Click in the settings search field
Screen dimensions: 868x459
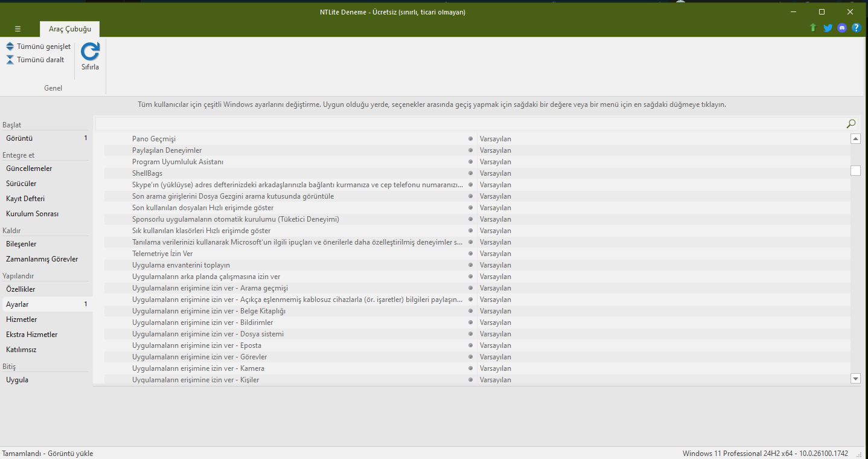coord(470,124)
